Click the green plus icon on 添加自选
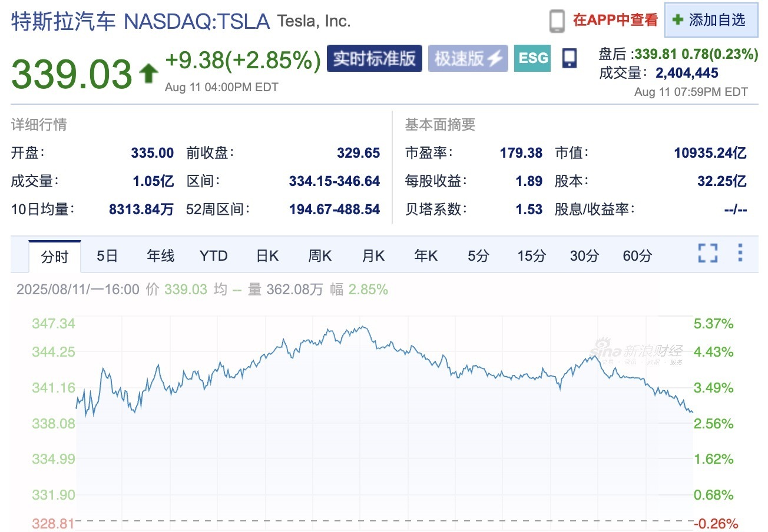Viewport: 768px width, 532px height. click(678, 19)
